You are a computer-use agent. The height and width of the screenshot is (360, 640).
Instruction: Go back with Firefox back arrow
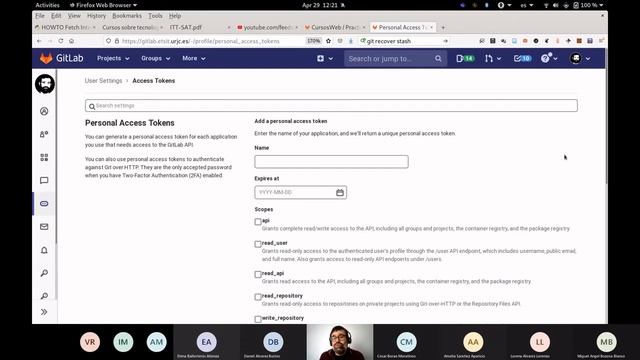[39, 41]
